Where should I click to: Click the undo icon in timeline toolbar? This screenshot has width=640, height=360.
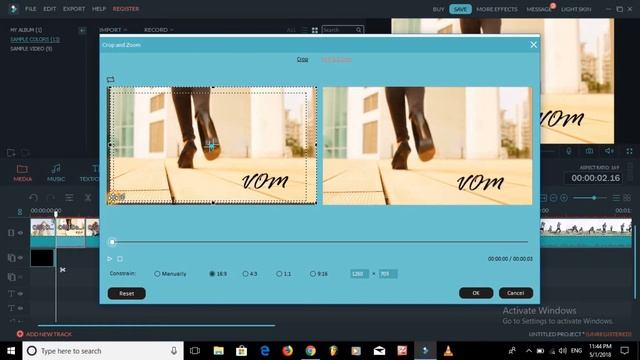pyautogui.click(x=33, y=198)
